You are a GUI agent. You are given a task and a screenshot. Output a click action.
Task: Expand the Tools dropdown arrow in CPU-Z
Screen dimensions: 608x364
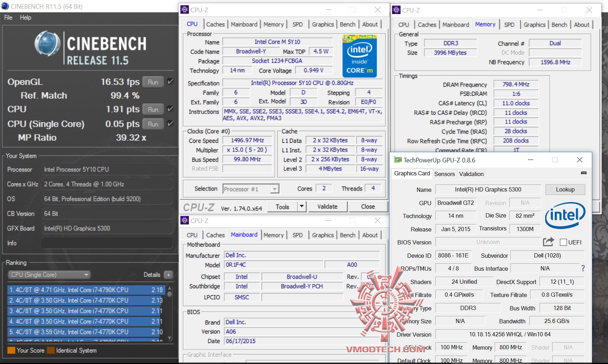302,207
